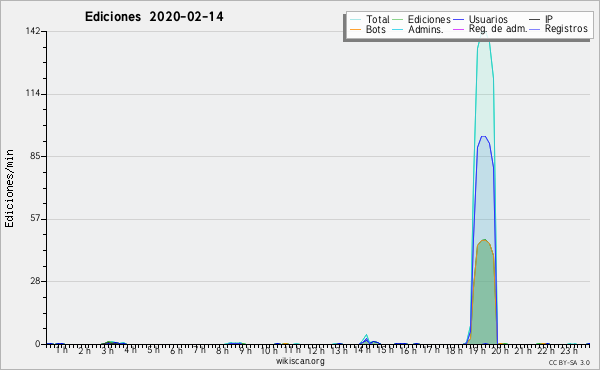Click the x-axis label '14 h'
This screenshot has height=370, width=600.
click(362, 350)
